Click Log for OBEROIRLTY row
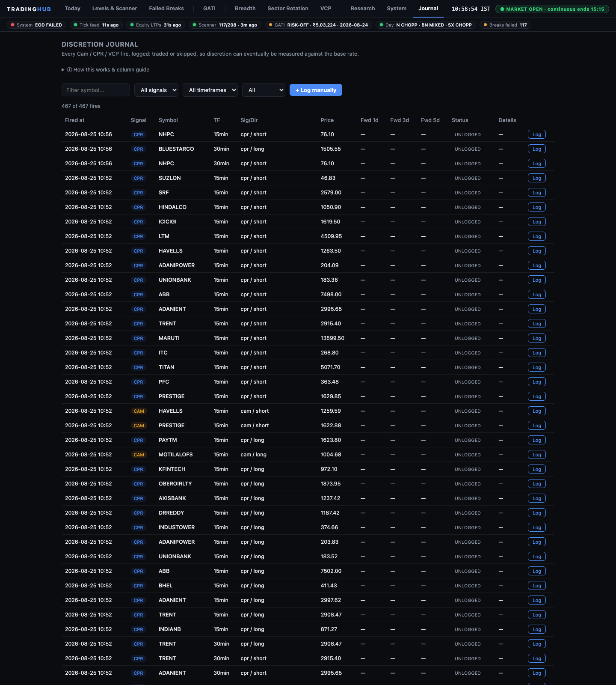This screenshot has height=685, width=616. click(537, 484)
